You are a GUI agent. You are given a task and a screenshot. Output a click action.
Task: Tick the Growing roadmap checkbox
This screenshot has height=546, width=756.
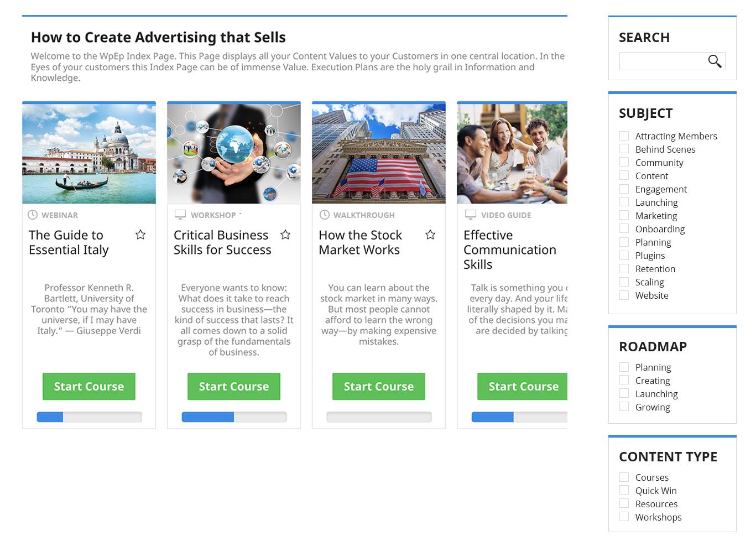point(624,407)
